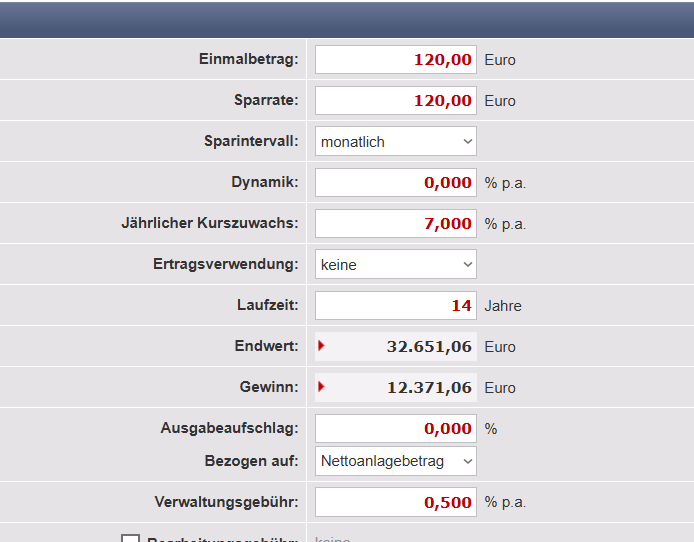Click the Einmalbetrag label
This screenshot has height=542, width=694.
(x=248, y=60)
